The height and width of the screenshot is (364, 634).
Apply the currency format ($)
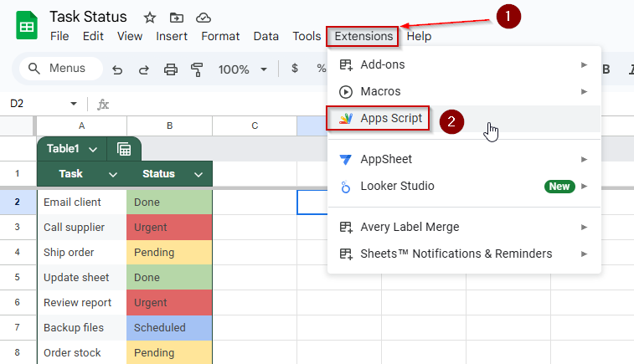click(295, 69)
